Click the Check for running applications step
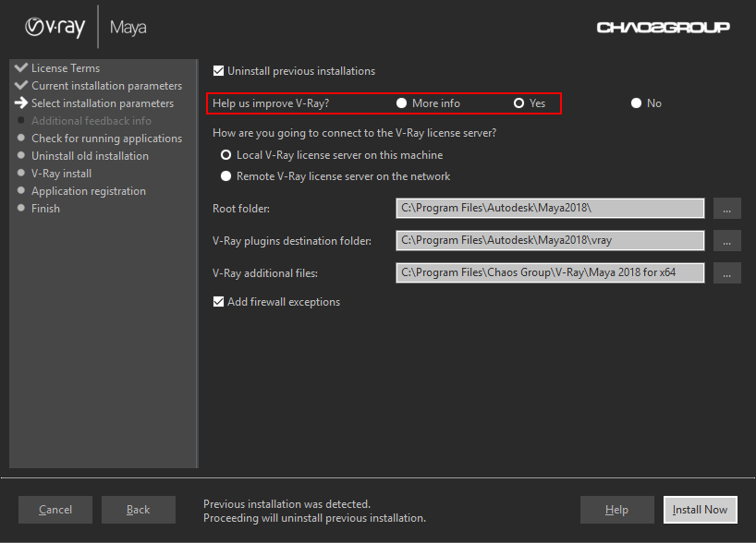This screenshot has width=756, height=543. pos(106,139)
